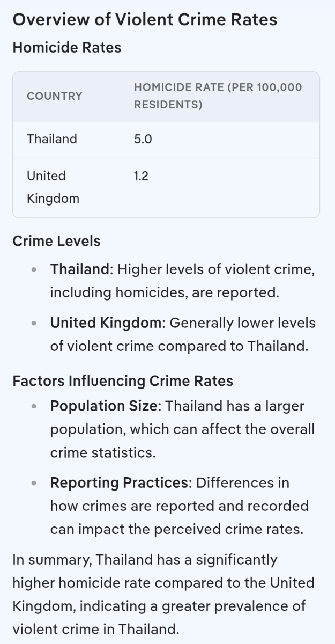Click the text 'of violent crime compared to Thailand.'

point(179,346)
